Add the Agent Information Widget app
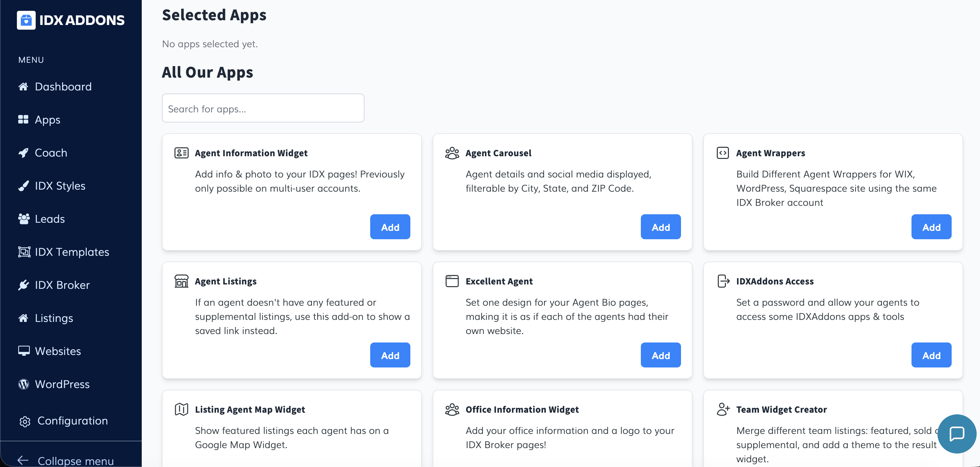Screen dimensions: 980x467 click(x=390, y=227)
